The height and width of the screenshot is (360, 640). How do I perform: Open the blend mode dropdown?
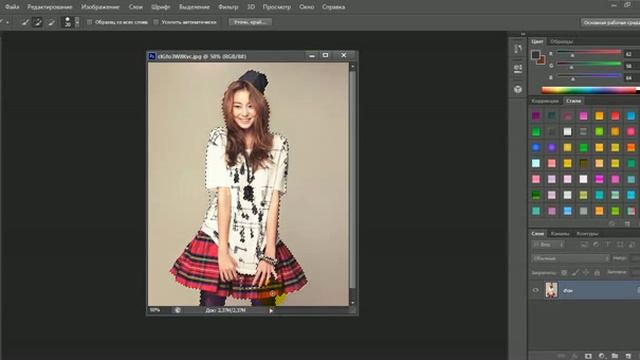tap(570, 258)
